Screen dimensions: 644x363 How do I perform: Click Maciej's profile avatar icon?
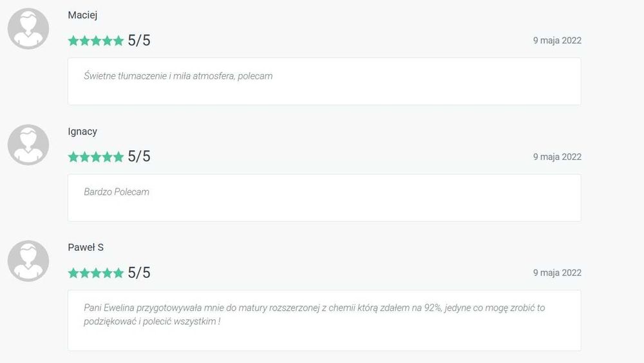28,29
